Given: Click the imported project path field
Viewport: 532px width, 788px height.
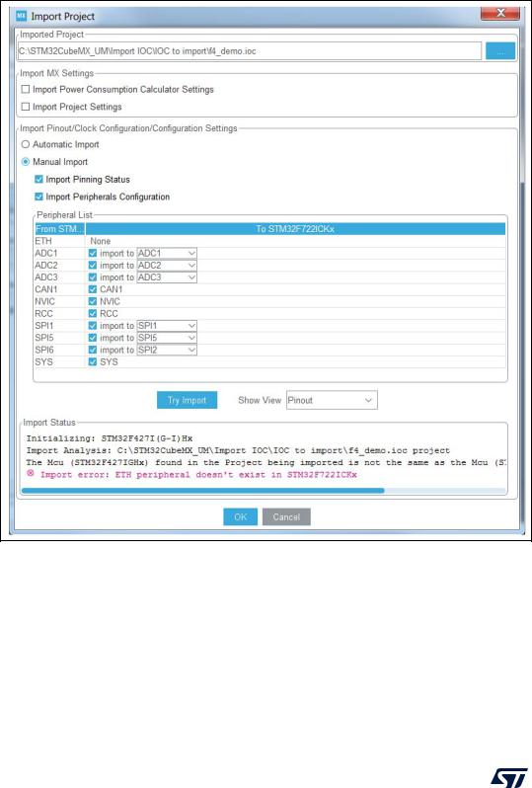Looking at the screenshot, I should pyautogui.click(x=249, y=51).
